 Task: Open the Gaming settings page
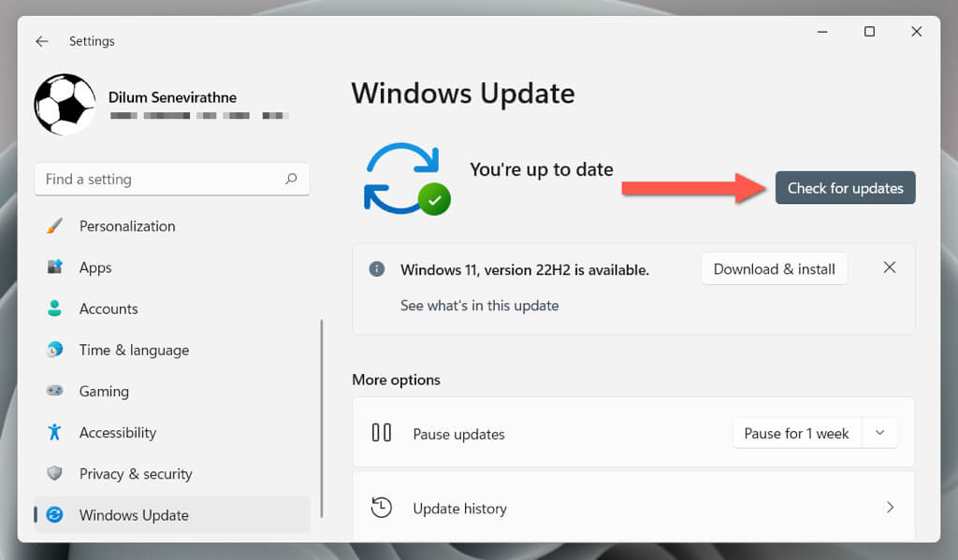pos(172,391)
